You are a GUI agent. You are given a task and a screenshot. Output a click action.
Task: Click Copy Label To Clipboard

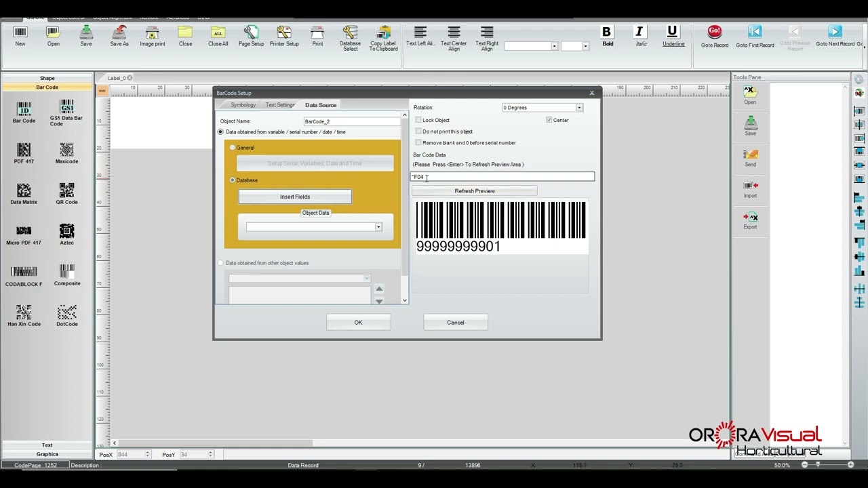(383, 38)
